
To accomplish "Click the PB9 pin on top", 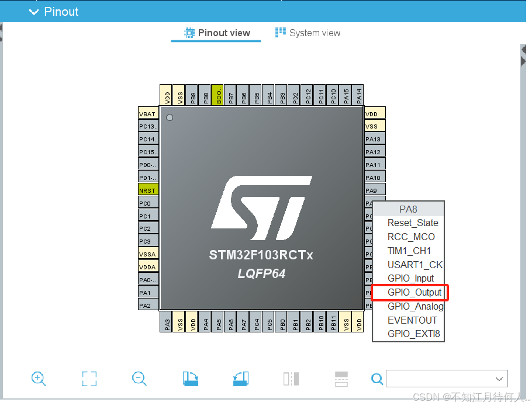I will 192,95.
